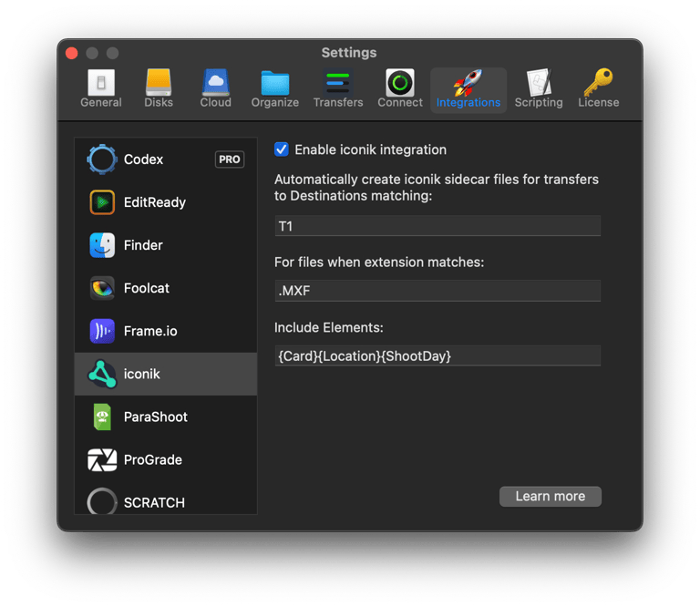The image size is (700, 607).
Task: Open the Connect settings tab
Action: 400,89
